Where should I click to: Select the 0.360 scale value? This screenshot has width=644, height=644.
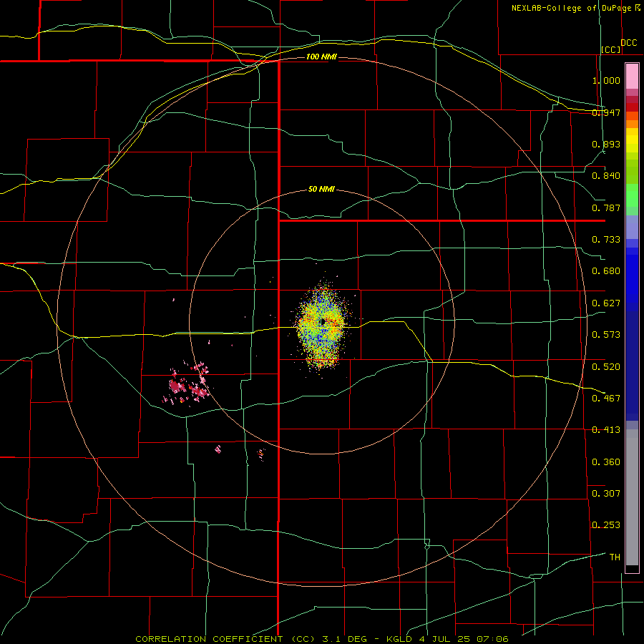[606, 462]
